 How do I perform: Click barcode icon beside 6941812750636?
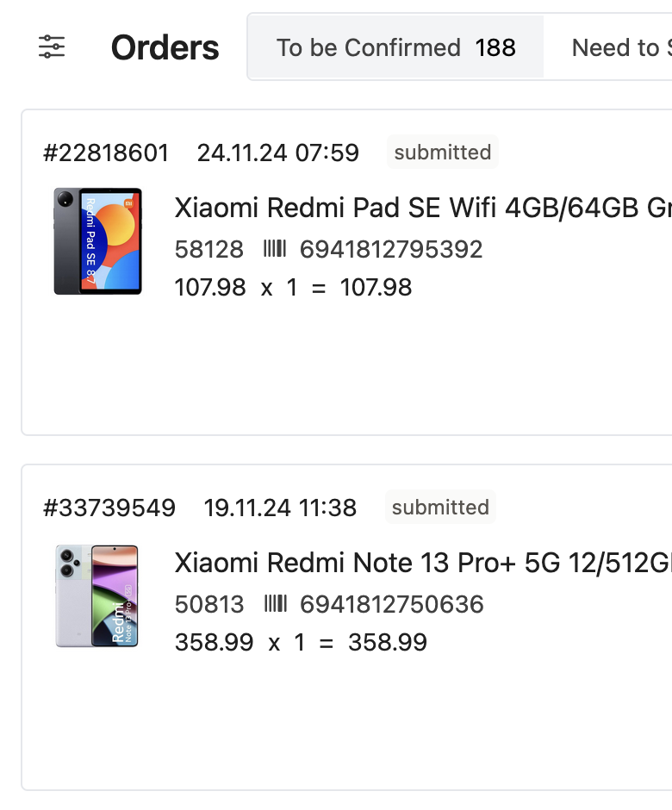pos(275,604)
